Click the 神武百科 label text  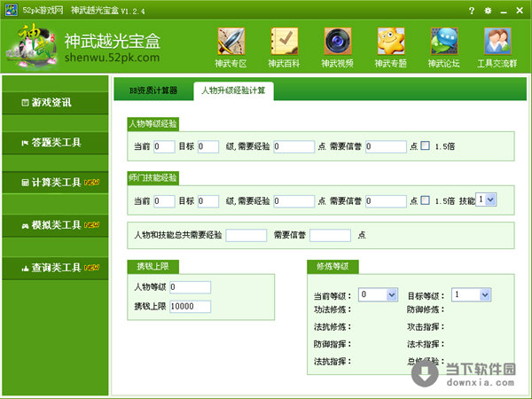coord(284,64)
